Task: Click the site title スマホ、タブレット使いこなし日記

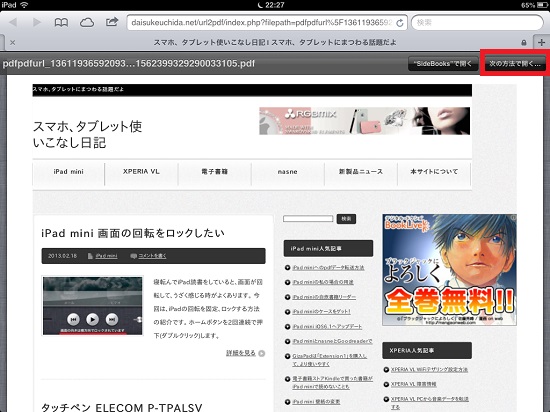Action: click(87, 134)
